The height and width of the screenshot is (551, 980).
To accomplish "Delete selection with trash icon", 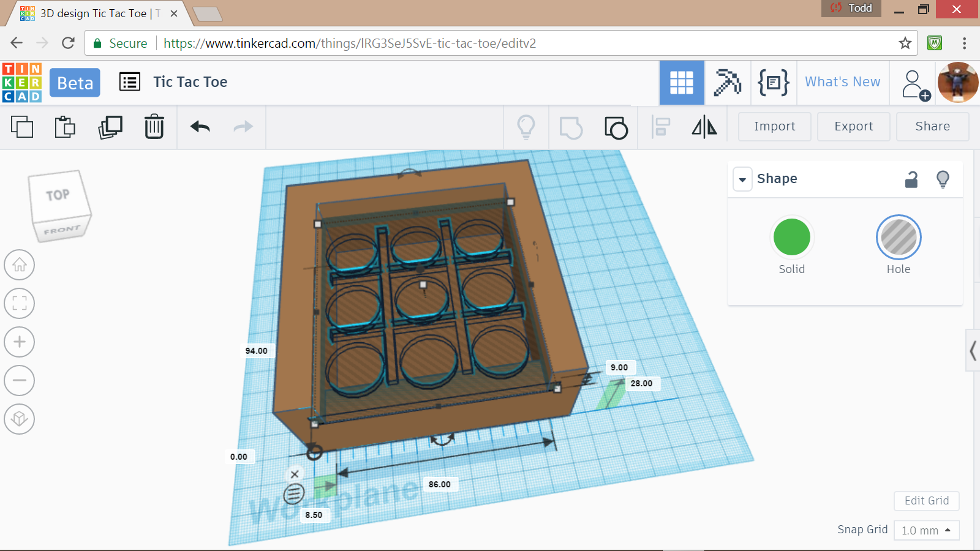I will point(154,127).
